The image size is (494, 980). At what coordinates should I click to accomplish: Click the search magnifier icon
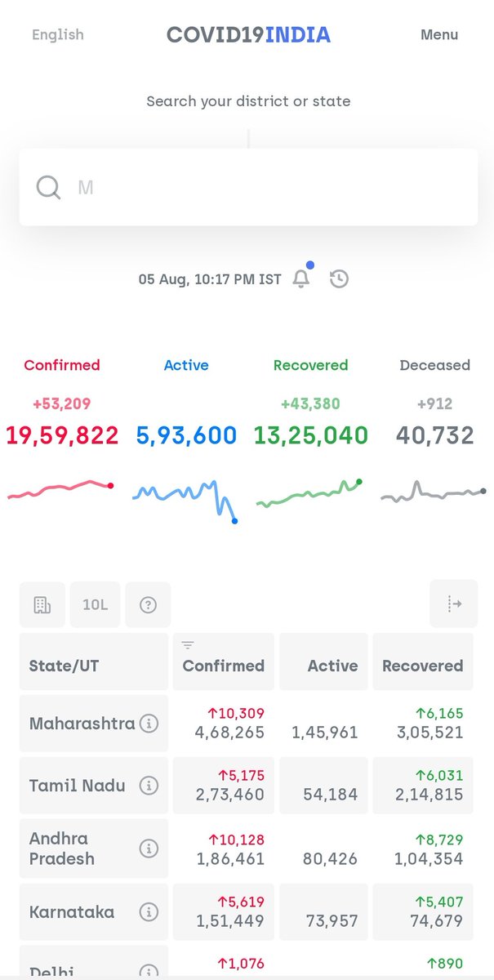point(48,188)
